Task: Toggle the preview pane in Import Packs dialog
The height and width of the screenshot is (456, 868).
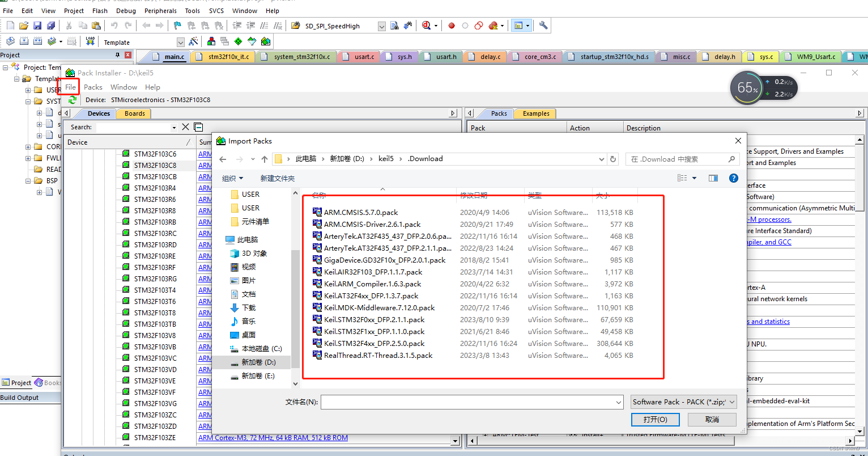Action: tap(713, 178)
